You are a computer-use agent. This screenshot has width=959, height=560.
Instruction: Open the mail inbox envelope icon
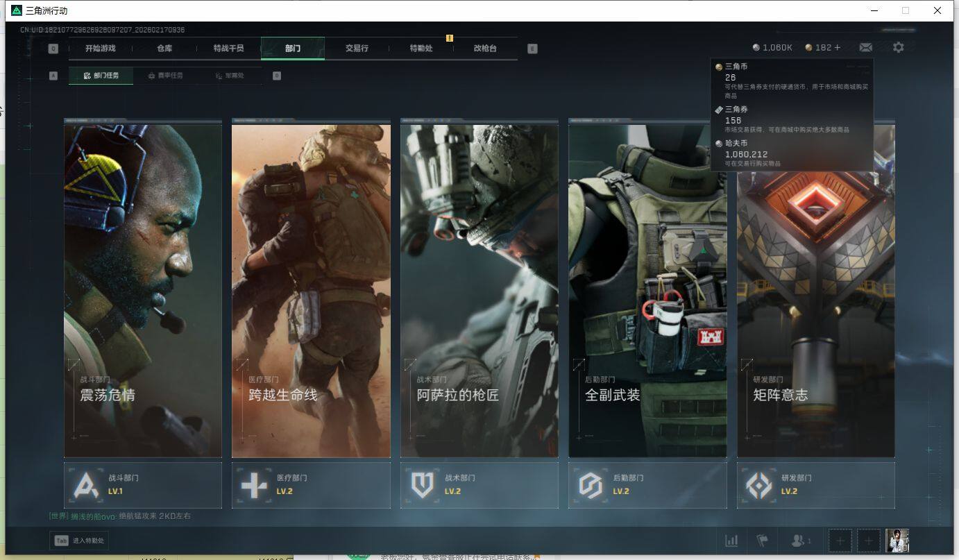[x=865, y=48]
